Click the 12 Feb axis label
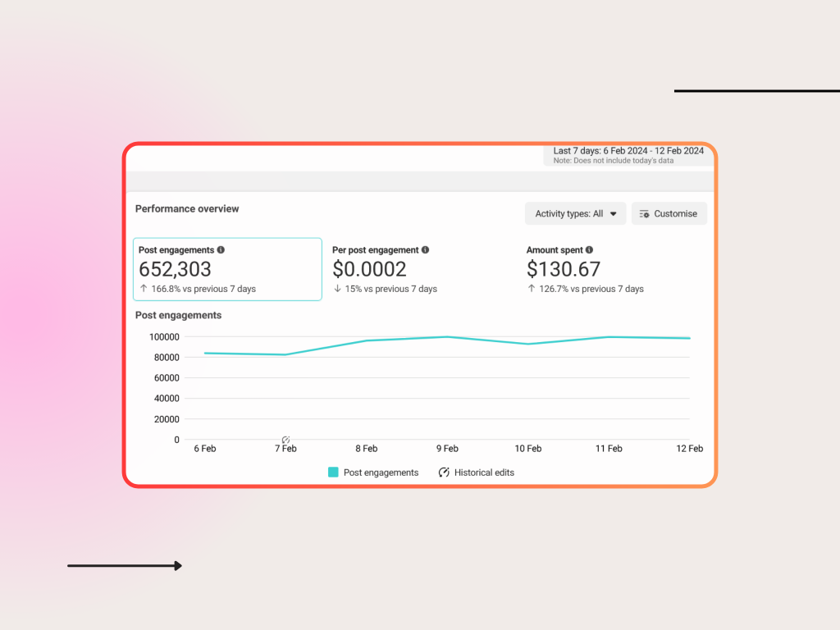The height and width of the screenshot is (630, 840). pyautogui.click(x=689, y=449)
